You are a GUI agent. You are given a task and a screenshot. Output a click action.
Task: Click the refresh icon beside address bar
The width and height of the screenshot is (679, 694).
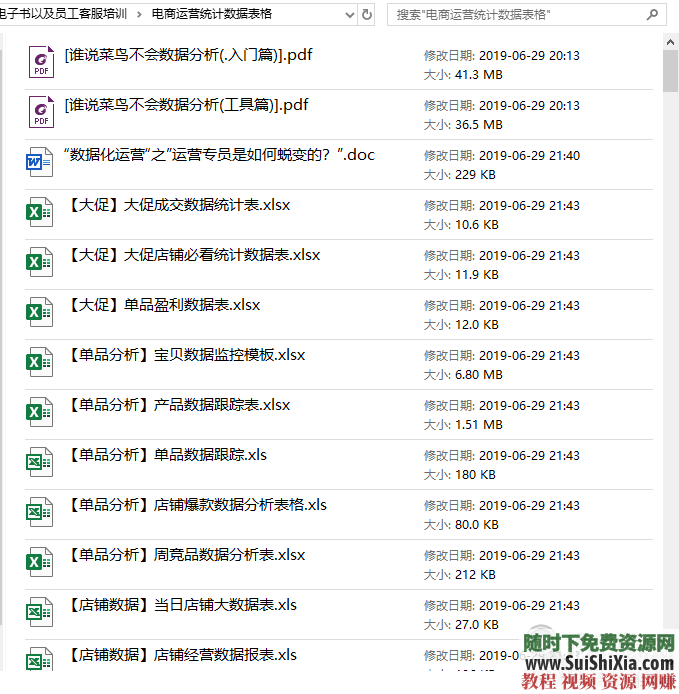click(367, 15)
